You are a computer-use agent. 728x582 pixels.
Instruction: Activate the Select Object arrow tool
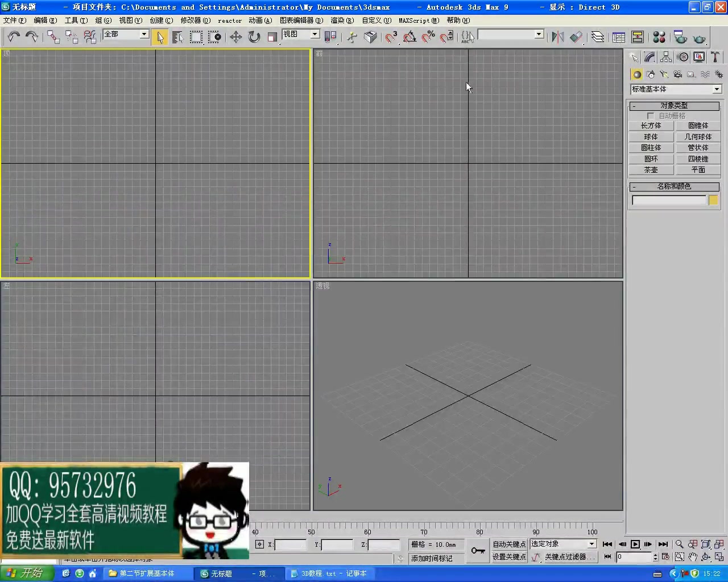coord(160,37)
